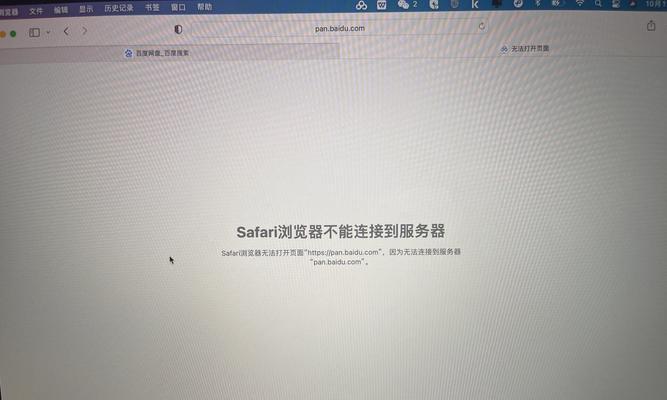Open the 文件 menu
Screen dimensions: 667x400
(36, 11)
